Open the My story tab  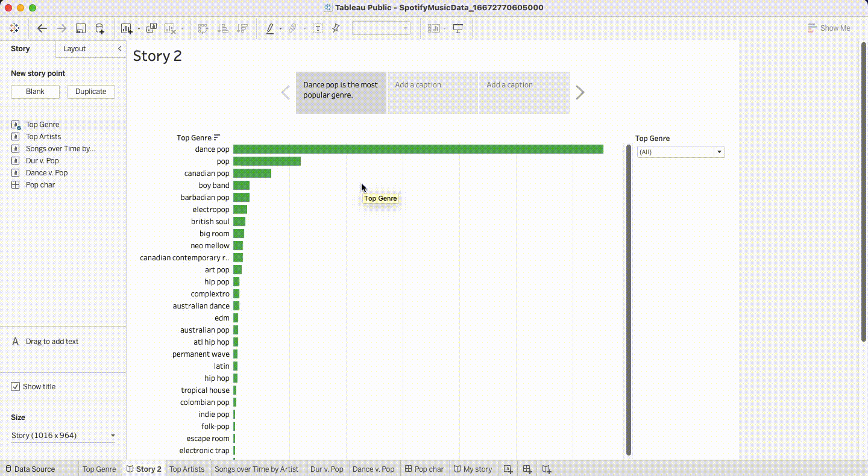[x=472, y=469]
